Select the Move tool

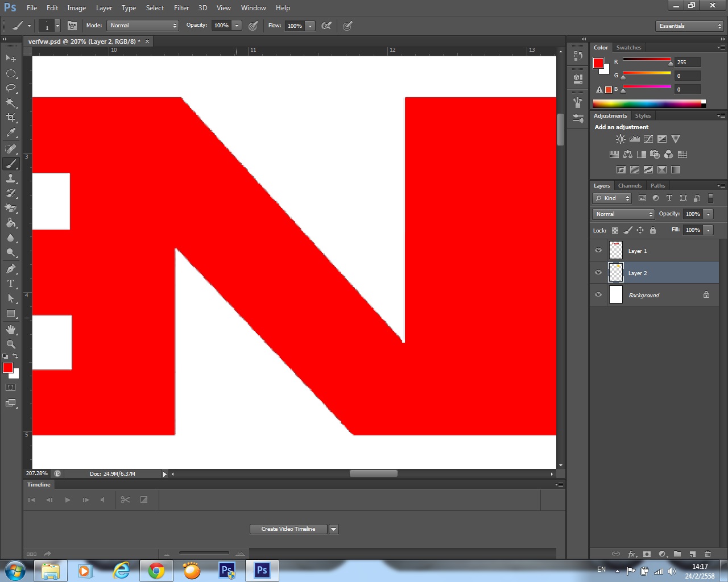[11, 58]
